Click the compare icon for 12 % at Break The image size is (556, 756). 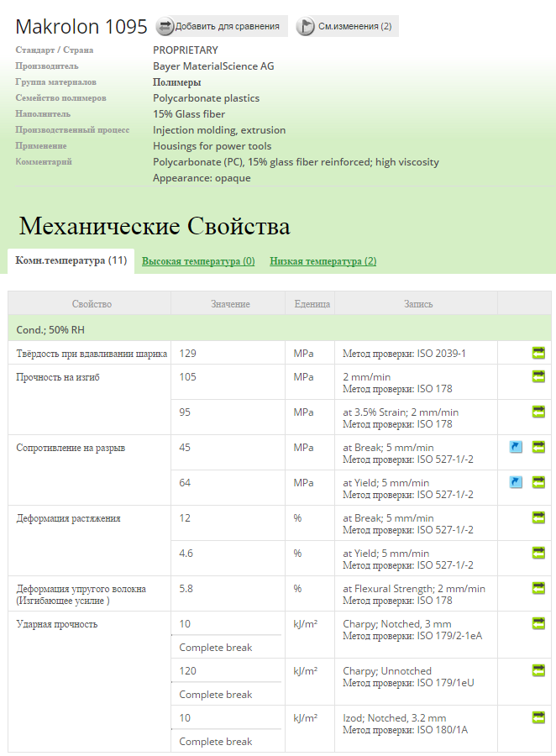tap(538, 517)
